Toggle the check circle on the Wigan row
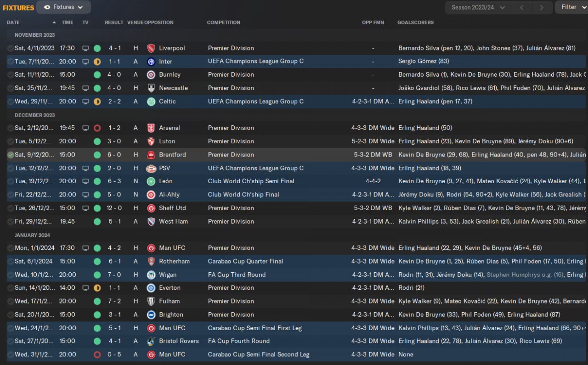 (x=11, y=275)
